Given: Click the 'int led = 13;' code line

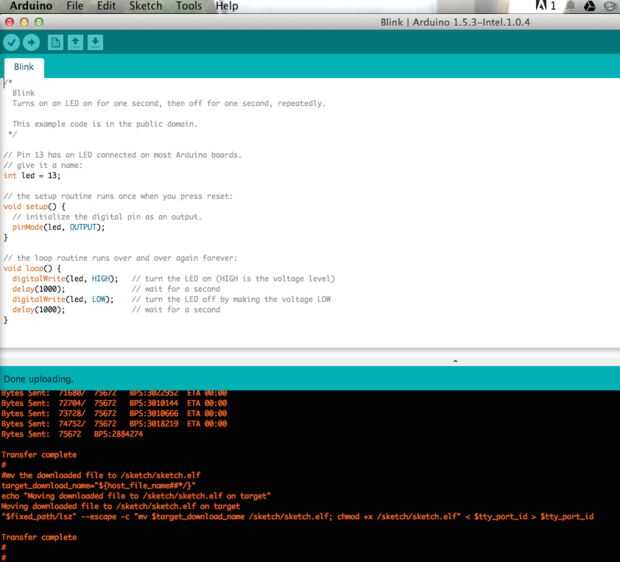Looking at the screenshot, I should [x=32, y=176].
